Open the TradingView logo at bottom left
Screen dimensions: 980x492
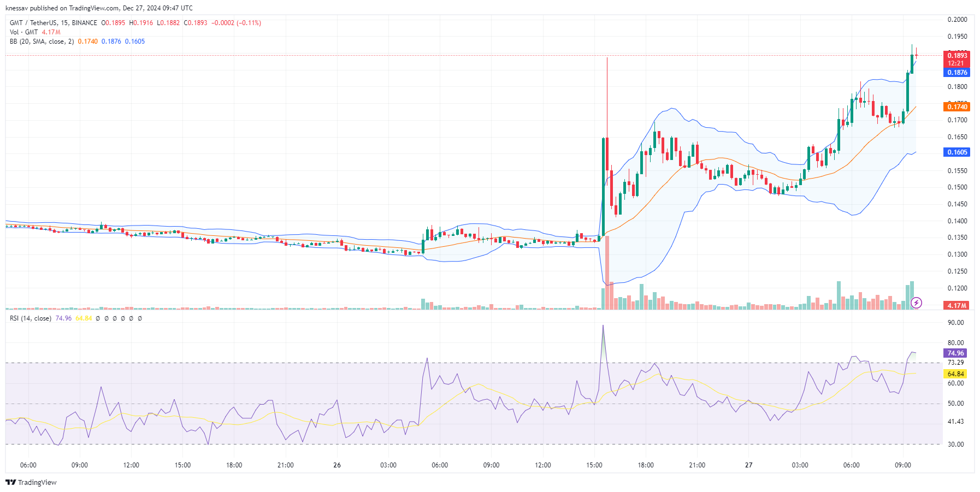click(31, 482)
